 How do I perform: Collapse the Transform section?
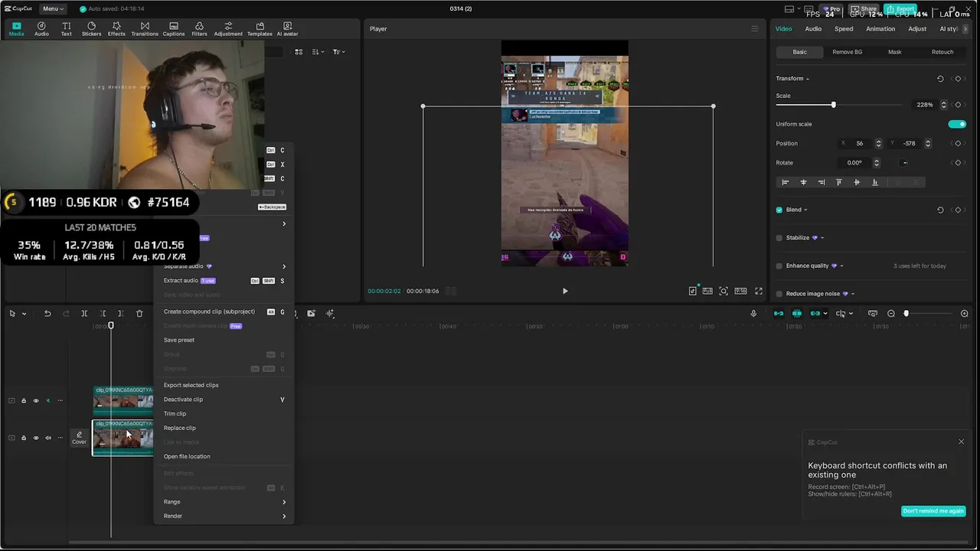(x=807, y=79)
